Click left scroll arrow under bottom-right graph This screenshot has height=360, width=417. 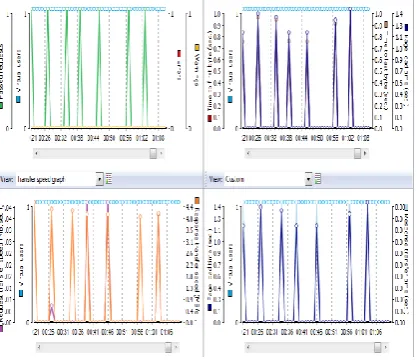(248, 347)
